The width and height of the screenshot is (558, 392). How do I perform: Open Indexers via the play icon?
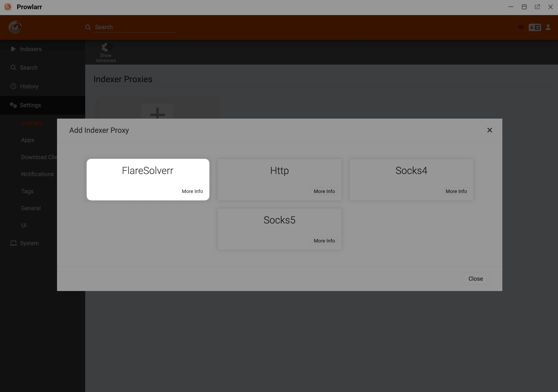pos(13,49)
